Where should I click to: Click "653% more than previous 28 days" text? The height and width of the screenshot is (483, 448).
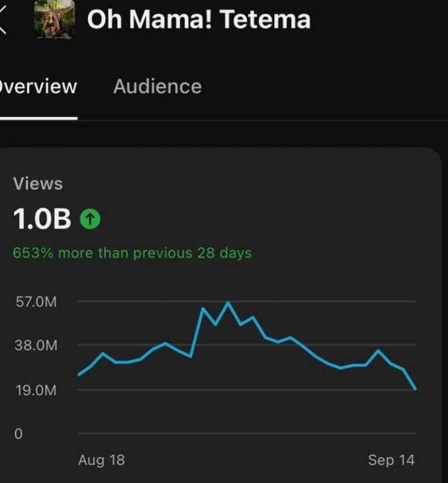tap(132, 253)
